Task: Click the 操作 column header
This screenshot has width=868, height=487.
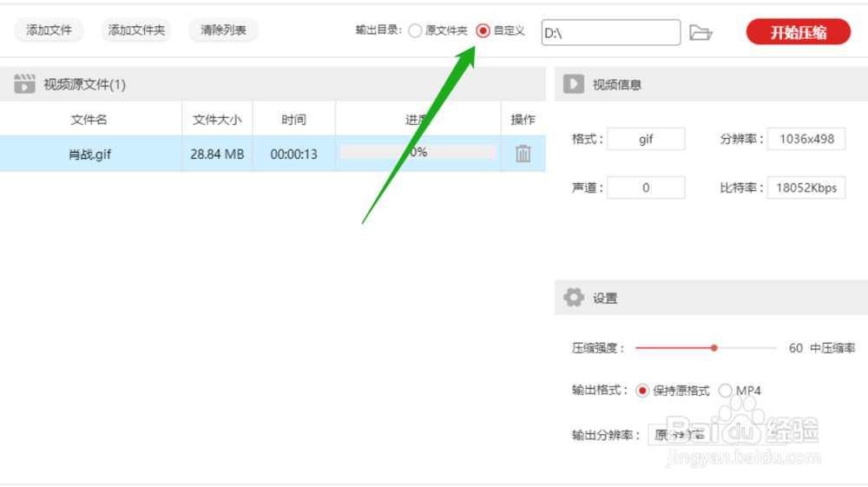Action: (523, 120)
